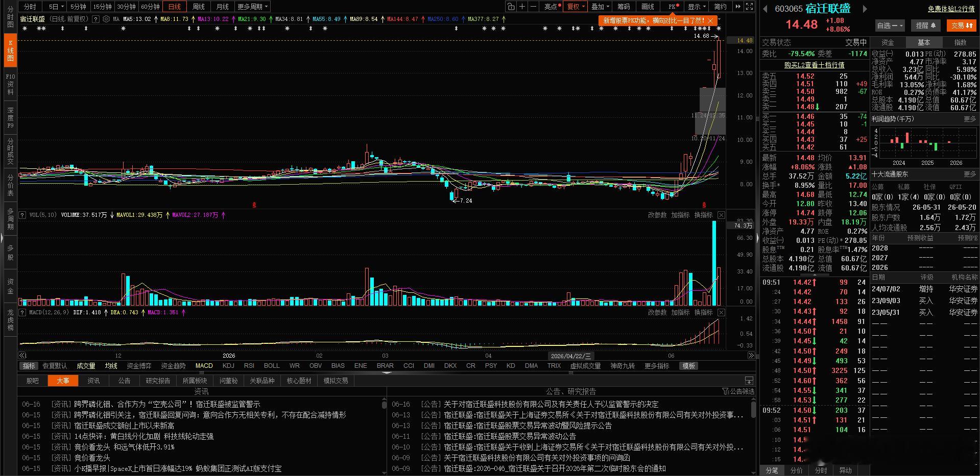Click the 2026/04/22 date marker on timeline
The image size is (980, 476).
coord(571,356)
